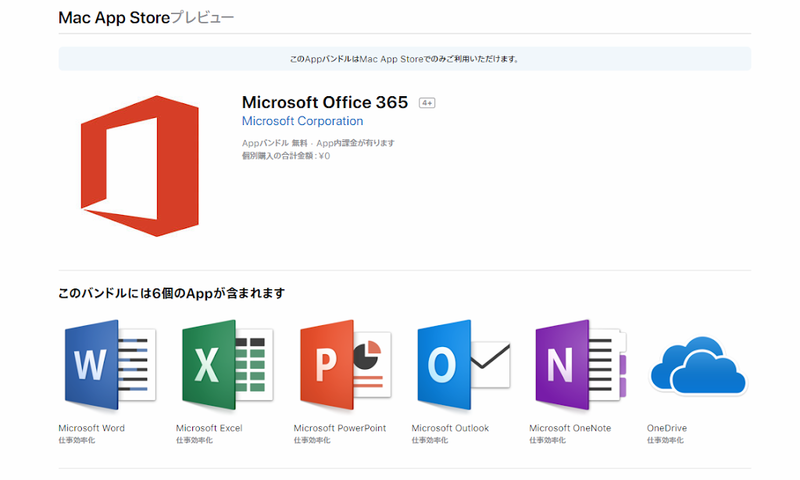800x480 pixels.
Task: Click the 仕事効率化 category under Microsoft Word
Action: click(x=77, y=440)
